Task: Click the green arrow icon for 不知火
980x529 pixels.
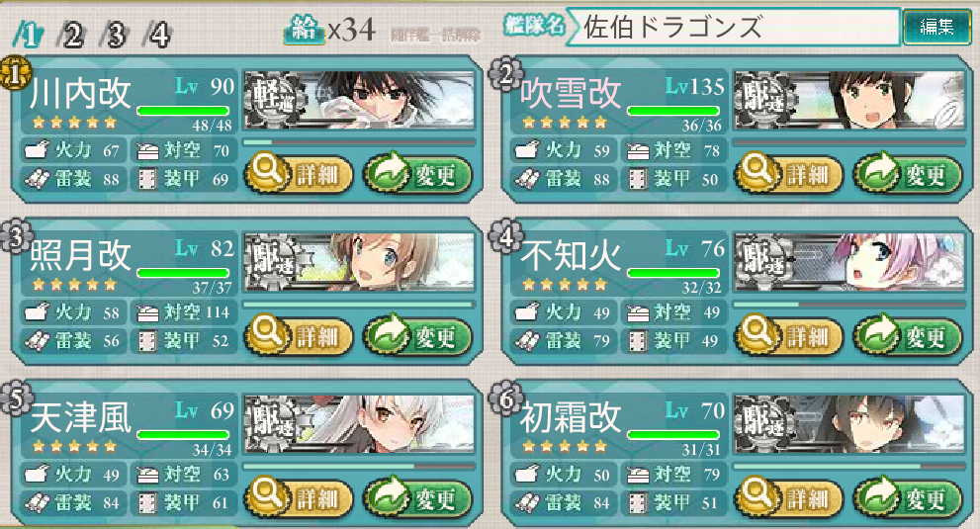Action: 877,334
